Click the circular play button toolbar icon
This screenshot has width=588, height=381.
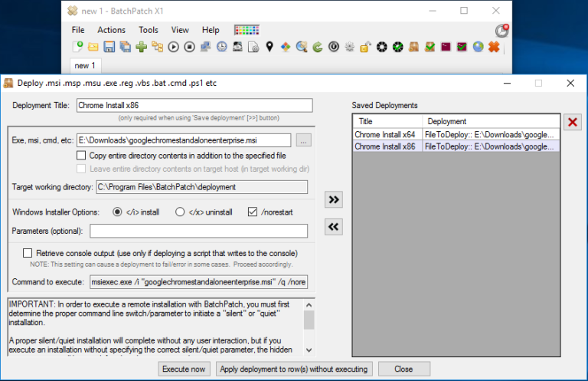[x=174, y=48]
